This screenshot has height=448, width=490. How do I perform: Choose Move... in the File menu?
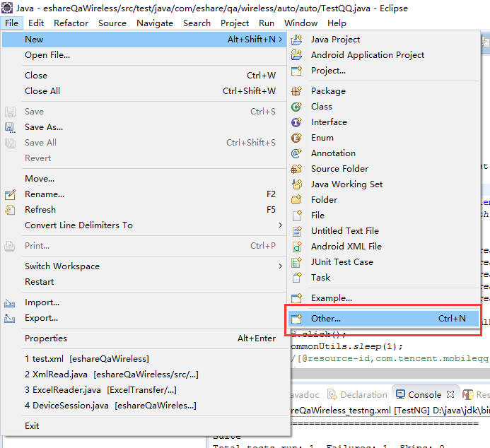144,179
